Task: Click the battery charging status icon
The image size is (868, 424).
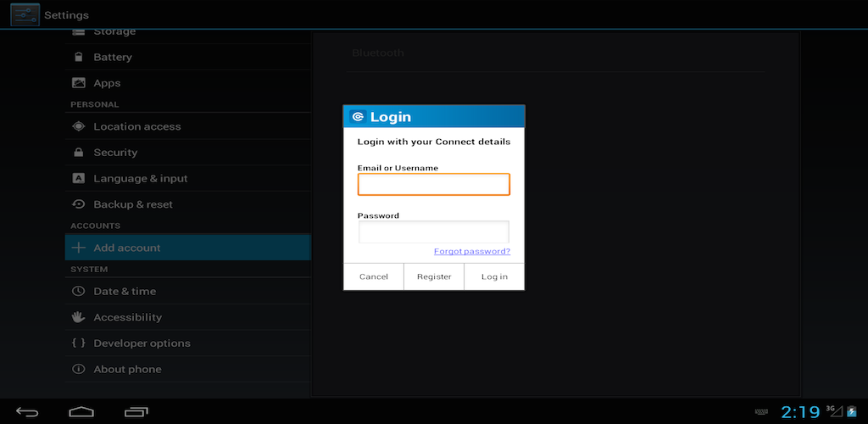Action: point(852,411)
